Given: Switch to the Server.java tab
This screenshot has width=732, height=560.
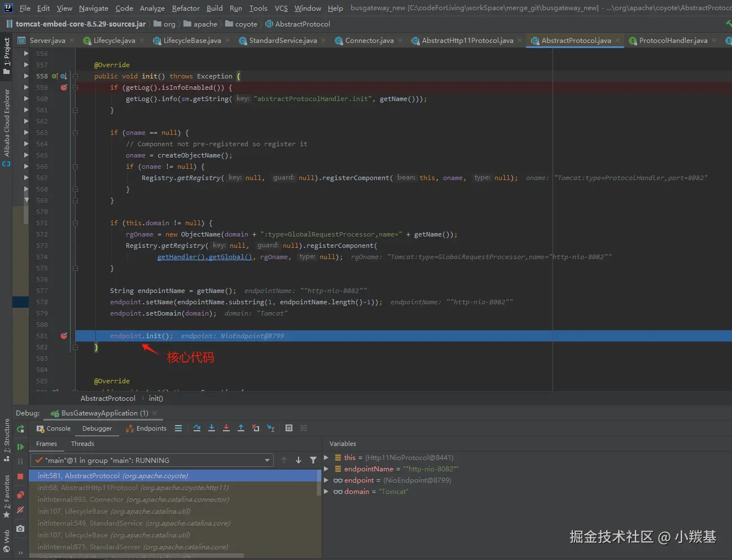Looking at the screenshot, I should tap(47, 40).
